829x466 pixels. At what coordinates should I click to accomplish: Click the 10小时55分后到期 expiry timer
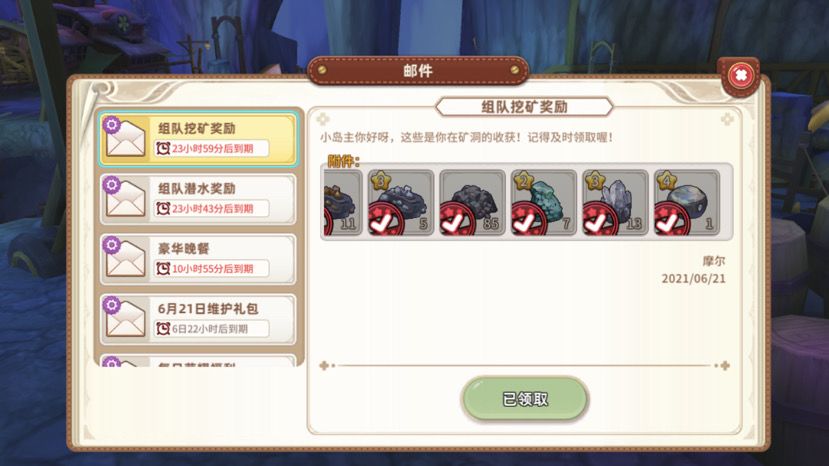coord(211,269)
